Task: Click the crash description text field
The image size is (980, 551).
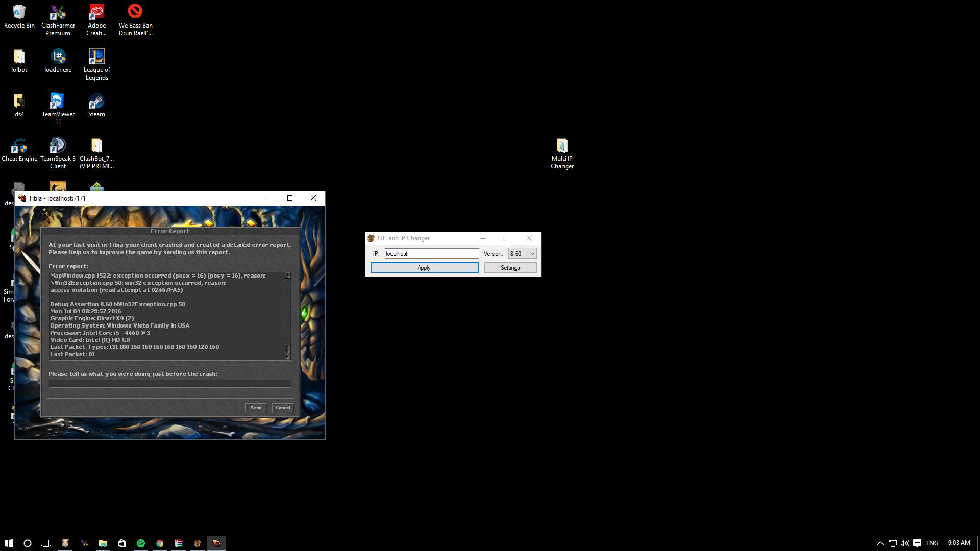Action: click(x=170, y=383)
